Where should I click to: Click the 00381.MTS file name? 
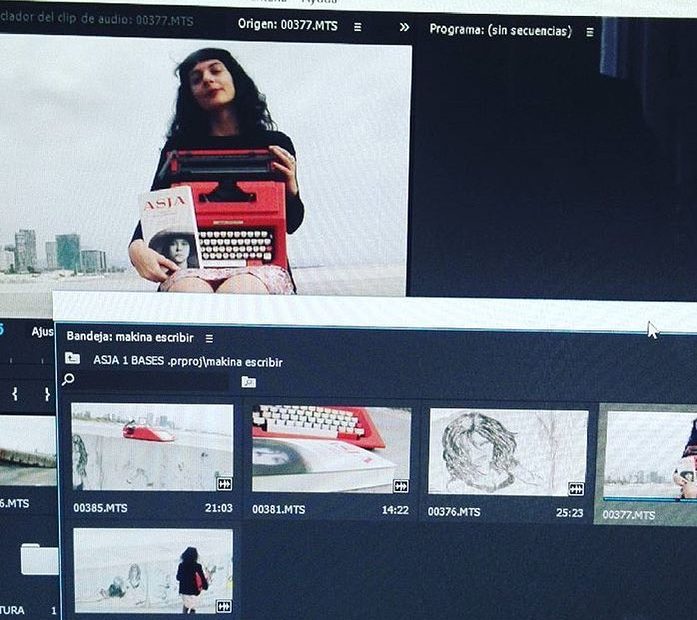click(278, 509)
